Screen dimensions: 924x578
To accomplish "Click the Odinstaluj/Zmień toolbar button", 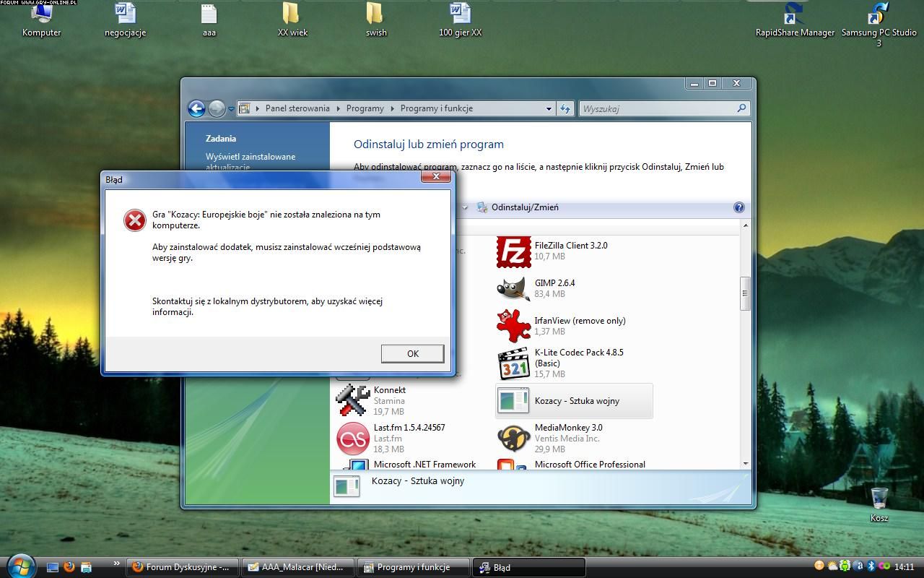I will (518, 207).
